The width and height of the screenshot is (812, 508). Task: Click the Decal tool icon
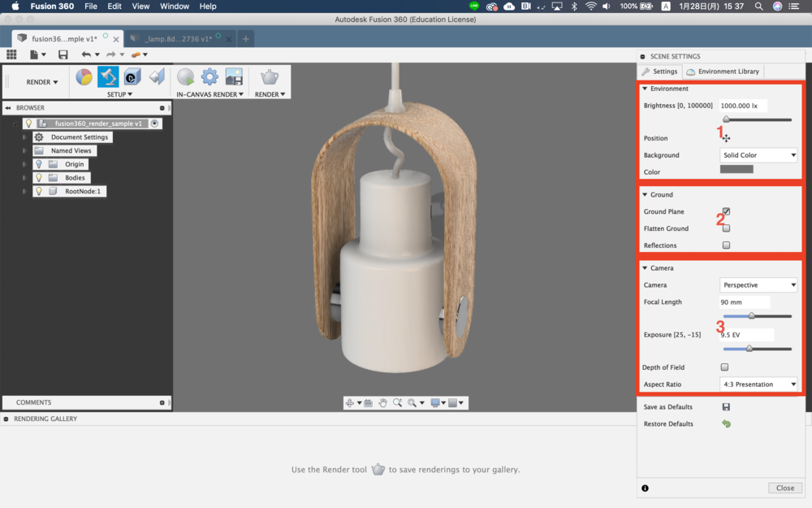[132, 77]
